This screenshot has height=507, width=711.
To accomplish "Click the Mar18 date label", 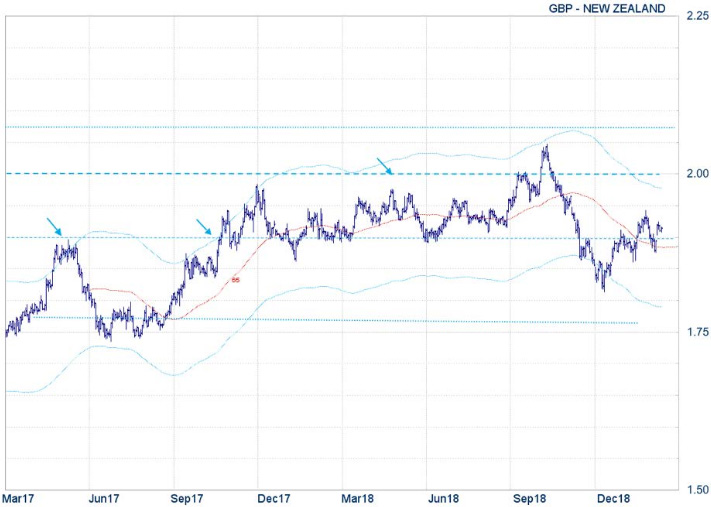I will point(358,497).
